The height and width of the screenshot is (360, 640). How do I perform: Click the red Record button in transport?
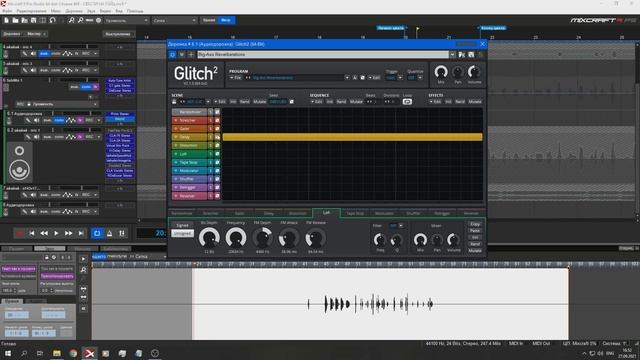click(x=19, y=233)
